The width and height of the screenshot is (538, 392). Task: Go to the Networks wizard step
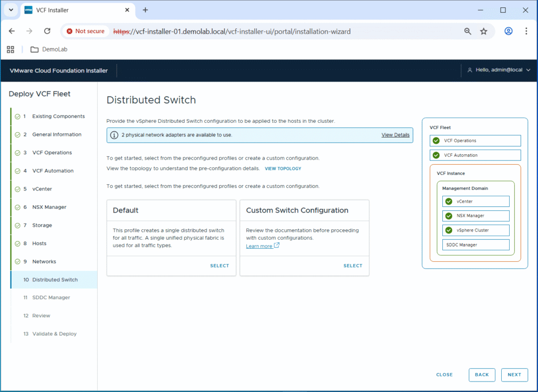pos(44,261)
